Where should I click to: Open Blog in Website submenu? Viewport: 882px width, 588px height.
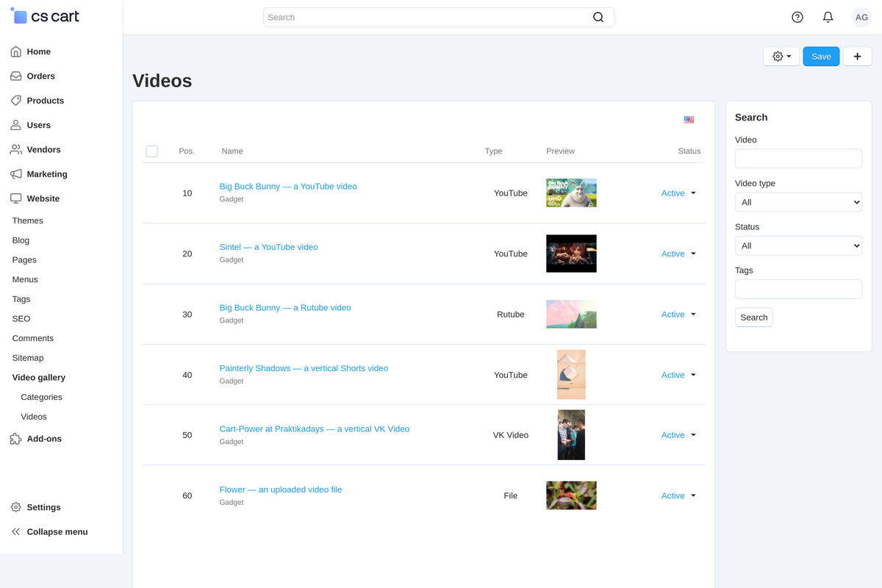(x=21, y=240)
